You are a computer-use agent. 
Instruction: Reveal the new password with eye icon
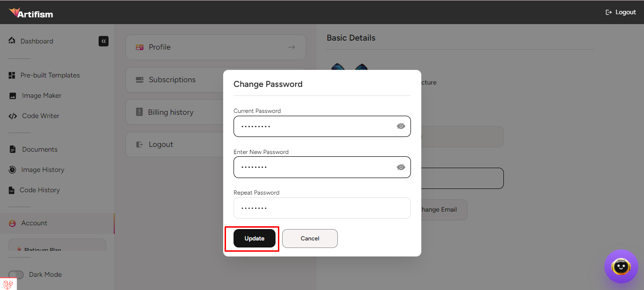pyautogui.click(x=401, y=167)
